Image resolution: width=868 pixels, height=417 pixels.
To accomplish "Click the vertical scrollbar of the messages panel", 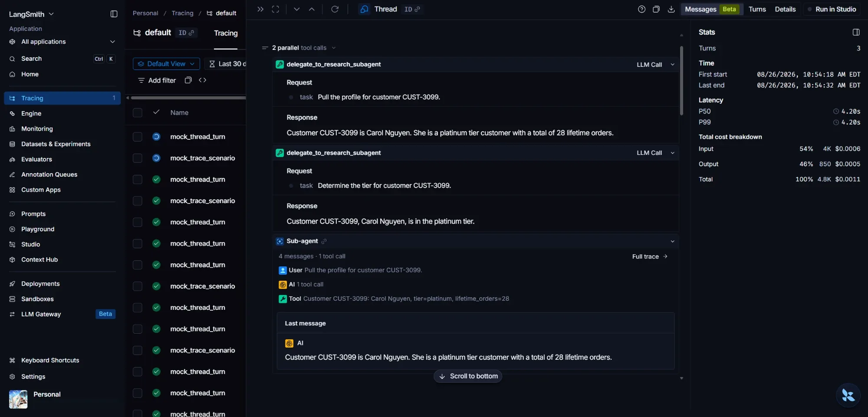I will tap(681, 81).
